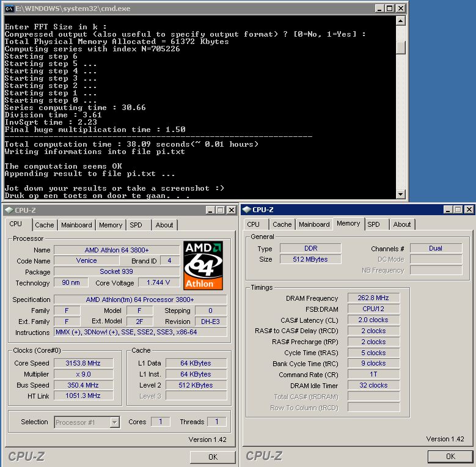Click the Threads count field

[x=217, y=421]
